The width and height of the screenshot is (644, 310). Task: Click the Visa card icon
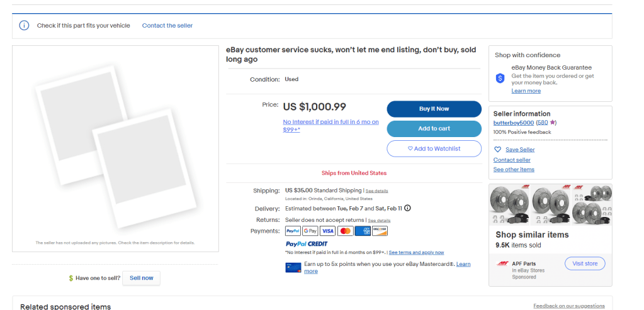[x=327, y=231]
